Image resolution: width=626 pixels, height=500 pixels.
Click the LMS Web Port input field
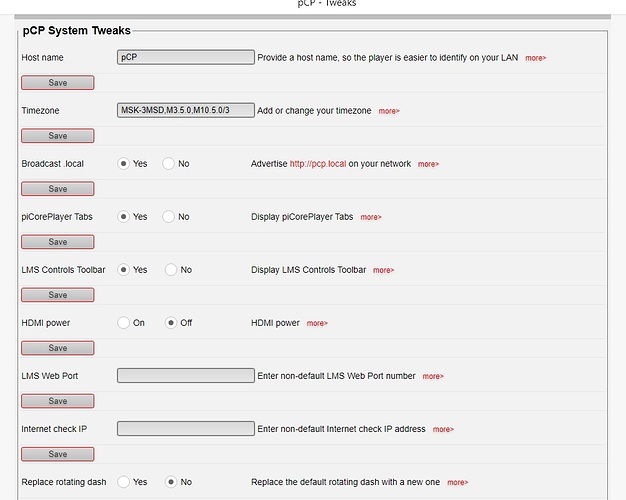coord(186,375)
